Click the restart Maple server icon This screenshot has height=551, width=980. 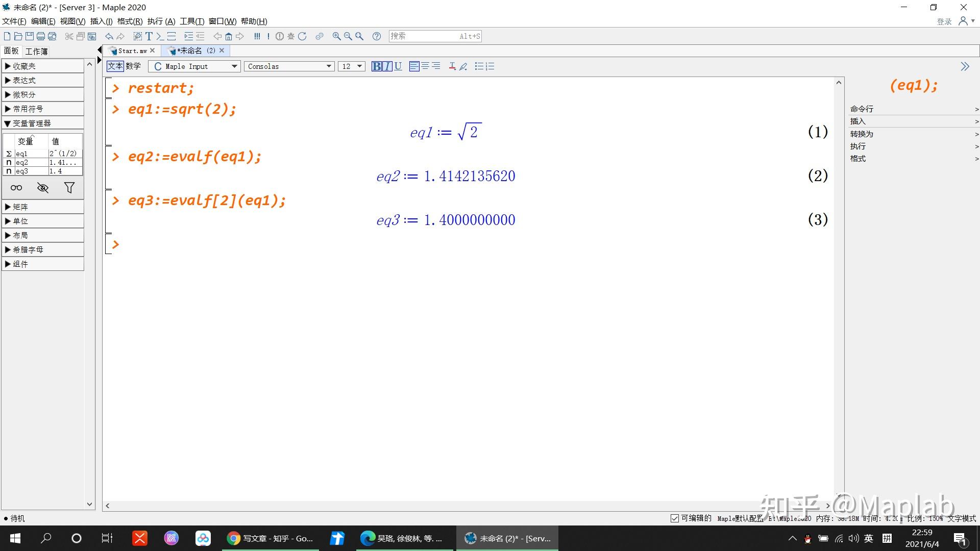point(302,36)
